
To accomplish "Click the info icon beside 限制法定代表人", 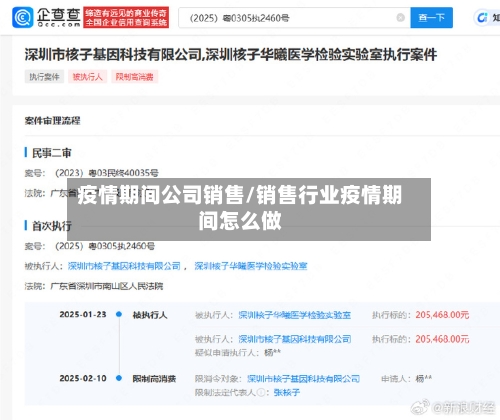I will click(x=261, y=393).
